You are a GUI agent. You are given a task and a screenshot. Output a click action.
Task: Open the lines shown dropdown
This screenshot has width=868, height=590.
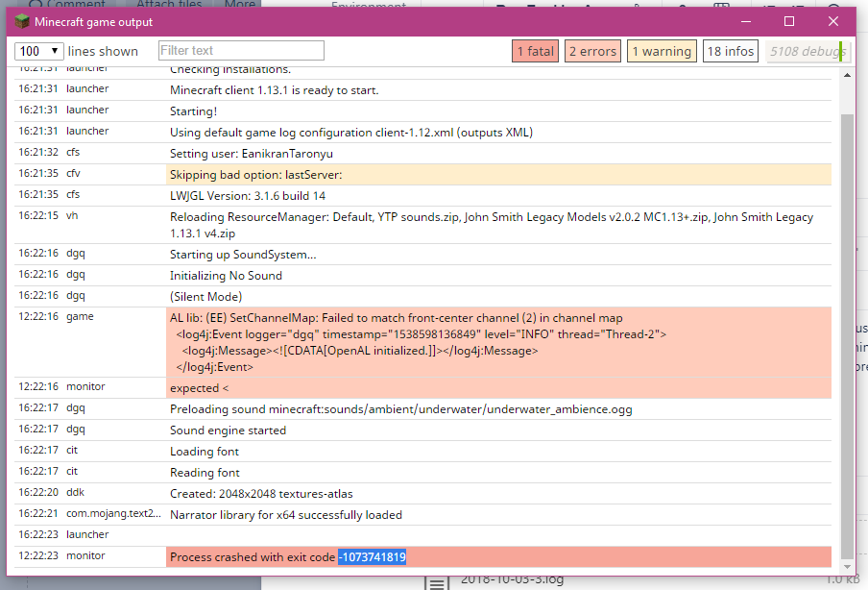point(39,51)
